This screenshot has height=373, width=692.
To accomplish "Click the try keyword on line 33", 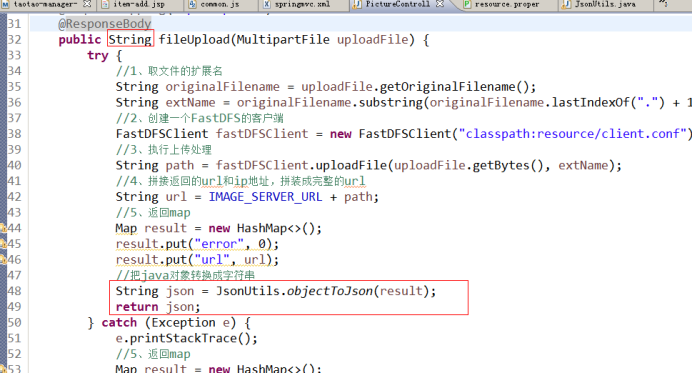I will point(98,56).
